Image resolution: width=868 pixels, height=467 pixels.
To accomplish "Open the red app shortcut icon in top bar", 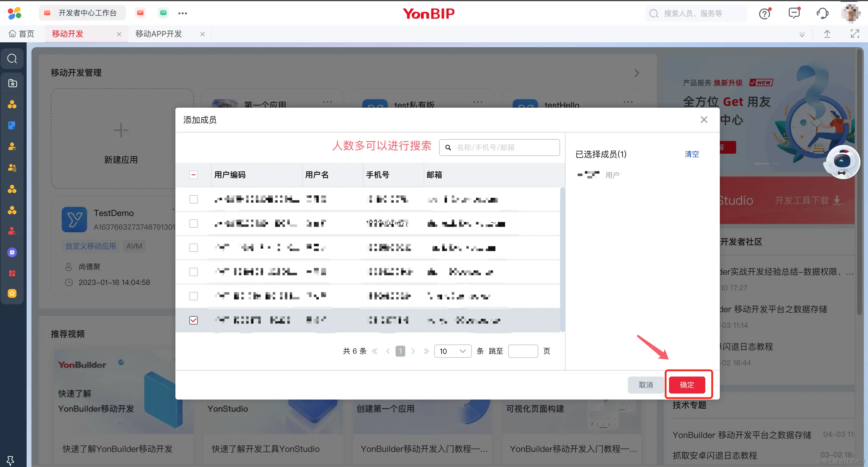I will click(140, 13).
